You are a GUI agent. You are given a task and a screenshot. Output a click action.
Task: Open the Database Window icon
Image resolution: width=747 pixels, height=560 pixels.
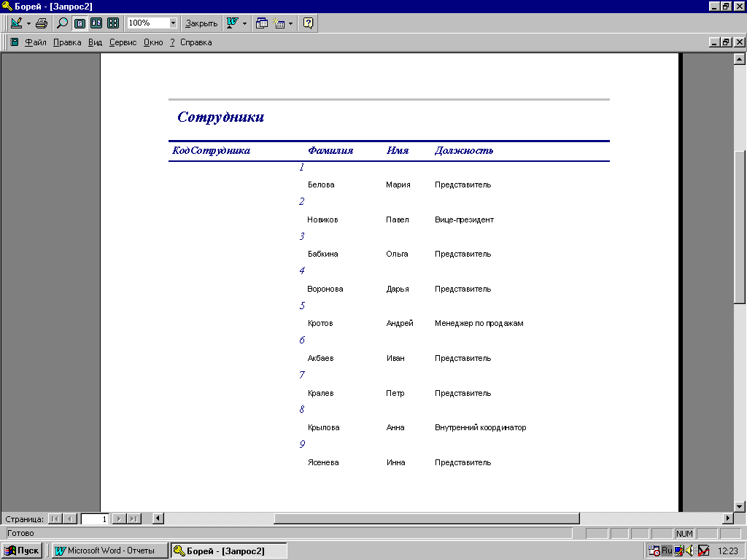click(262, 23)
